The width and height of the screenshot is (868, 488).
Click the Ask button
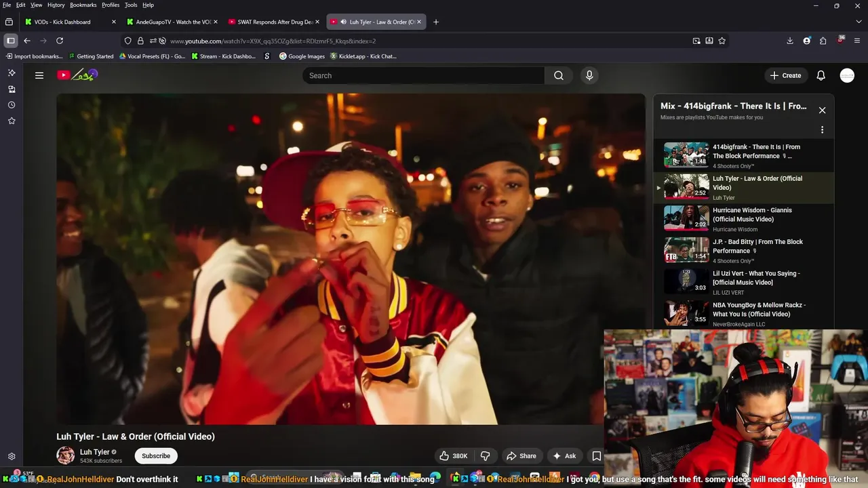565,456
